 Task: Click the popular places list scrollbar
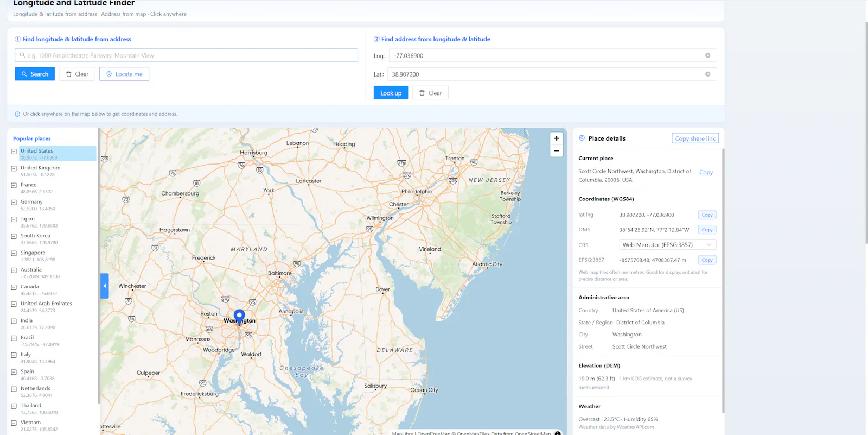click(99, 266)
